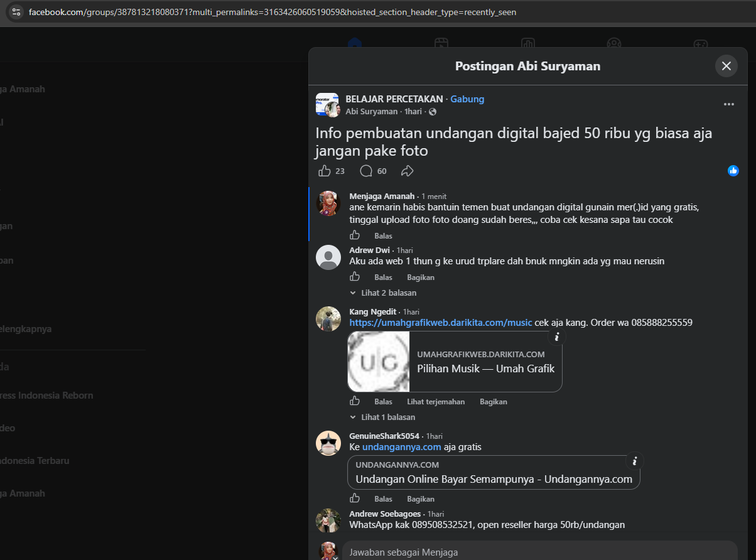
Task: Expand Lihat 1 balasan replies
Action: pos(383,417)
